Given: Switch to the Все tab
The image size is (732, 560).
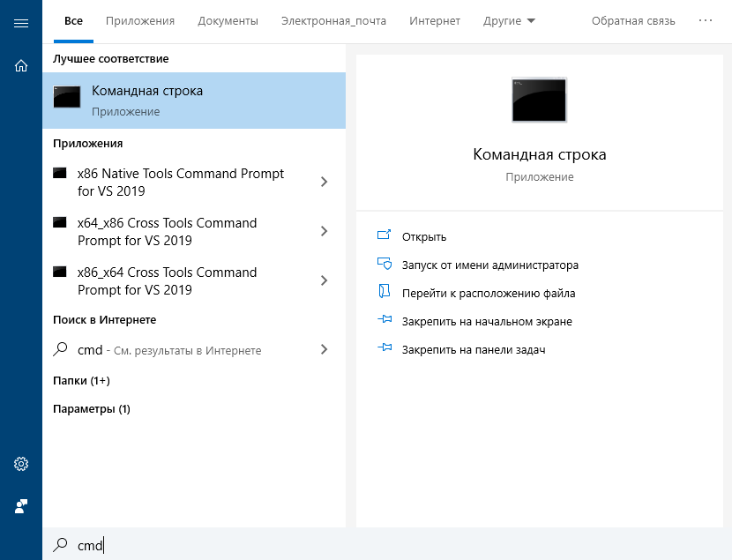Looking at the screenshot, I should 73,21.
